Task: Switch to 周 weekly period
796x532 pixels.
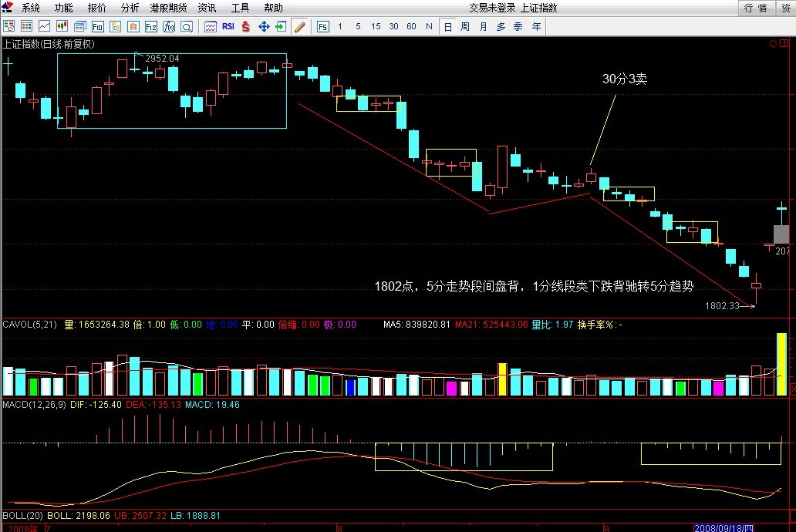Action: pos(465,26)
